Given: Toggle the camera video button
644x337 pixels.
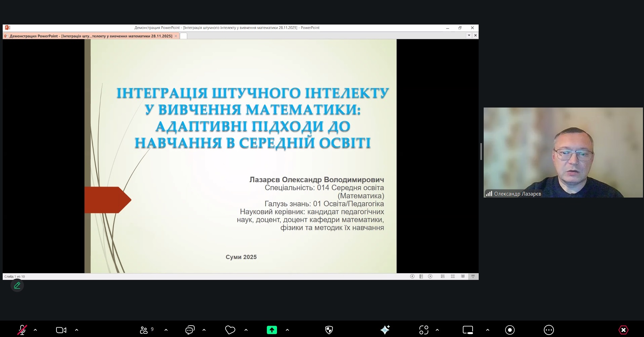Looking at the screenshot, I should pos(61,330).
